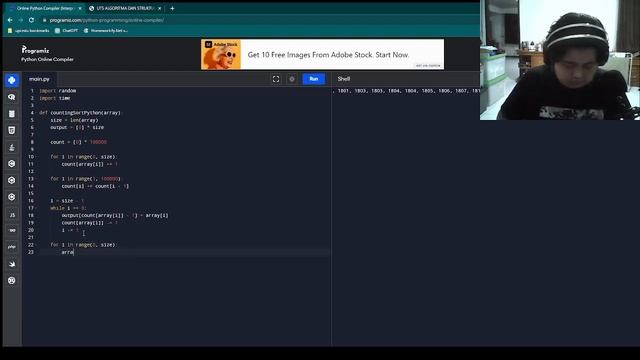This screenshot has height=360, width=640.
Task: Click the 'count[i] += count[i - 1]' line
Action: (x=95, y=186)
